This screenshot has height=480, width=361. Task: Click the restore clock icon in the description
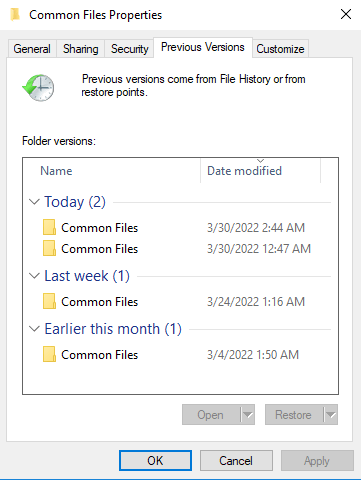coord(38,87)
